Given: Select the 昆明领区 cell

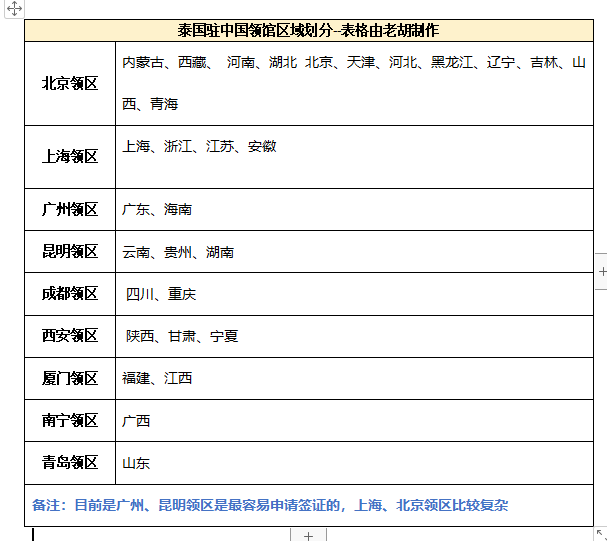Looking at the screenshot, I should click(70, 252).
